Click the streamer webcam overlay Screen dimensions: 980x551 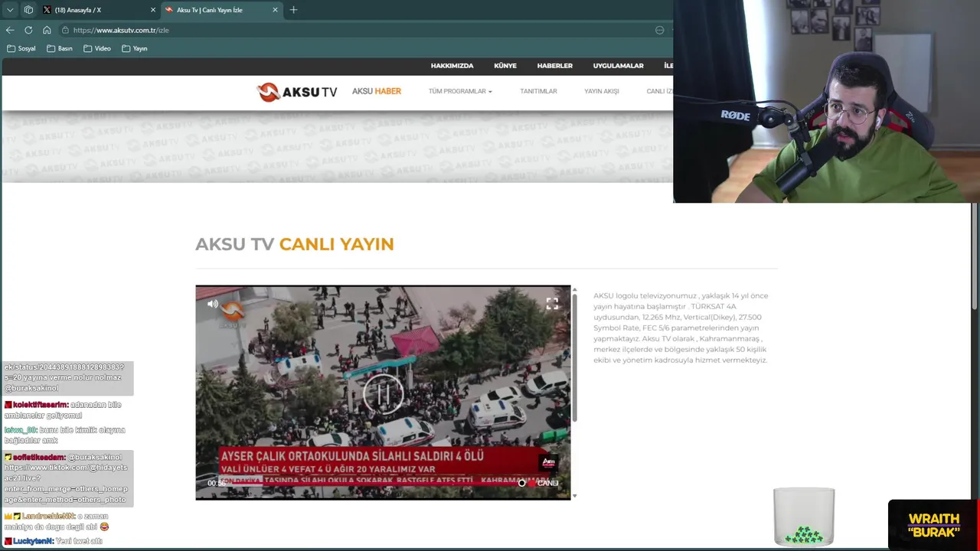coord(826,101)
